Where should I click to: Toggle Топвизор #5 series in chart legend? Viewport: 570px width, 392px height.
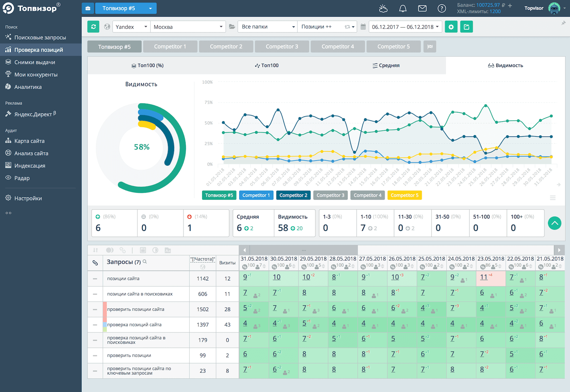pyautogui.click(x=219, y=195)
